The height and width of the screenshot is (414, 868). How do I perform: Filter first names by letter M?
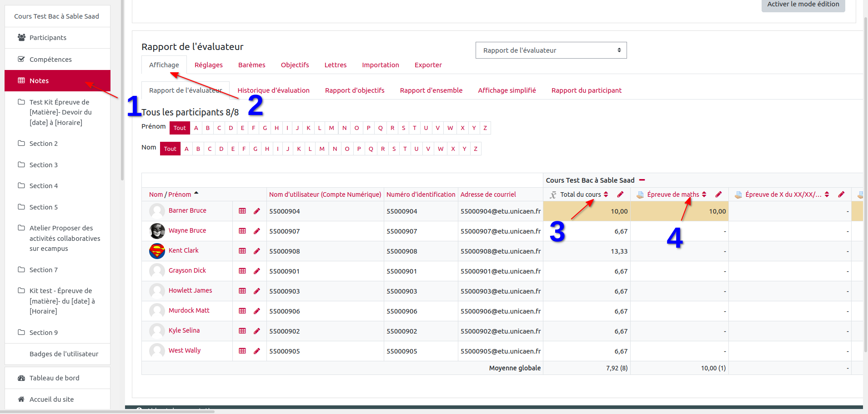click(x=331, y=128)
